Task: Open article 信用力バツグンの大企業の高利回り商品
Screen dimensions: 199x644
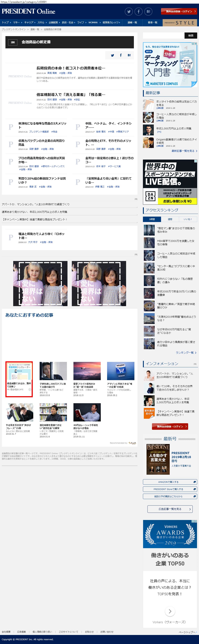Action: (41, 143)
